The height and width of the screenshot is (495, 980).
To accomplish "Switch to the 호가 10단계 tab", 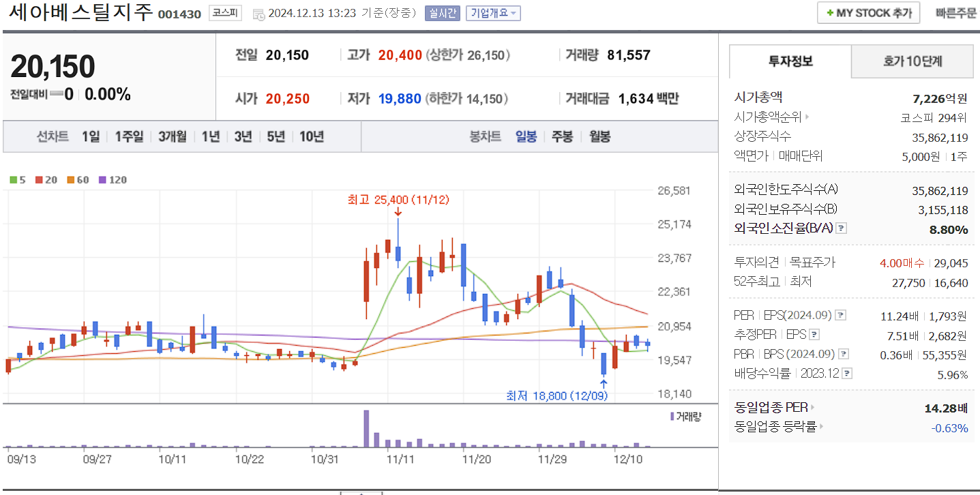I will tap(912, 61).
